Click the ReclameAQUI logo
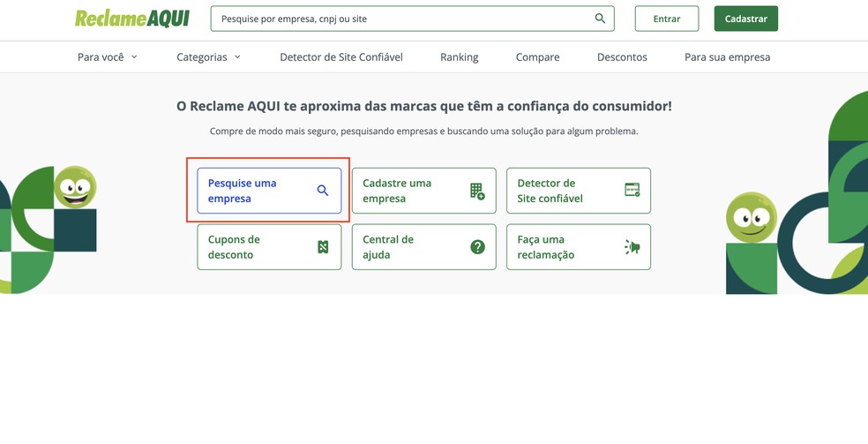This screenshot has width=868, height=444. point(132,19)
